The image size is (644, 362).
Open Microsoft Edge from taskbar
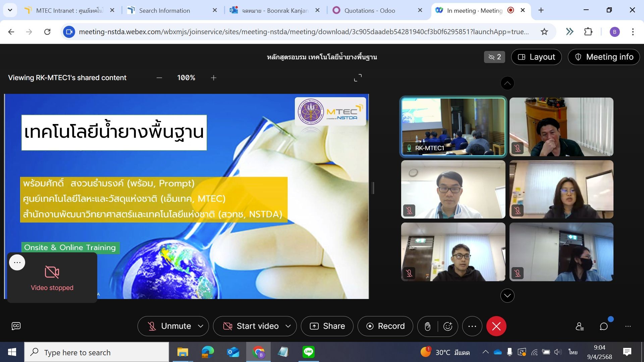tap(208, 352)
